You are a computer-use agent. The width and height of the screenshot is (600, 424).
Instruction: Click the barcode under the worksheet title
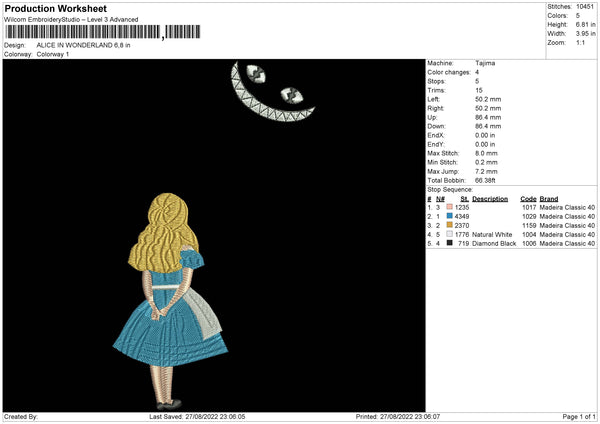coord(102,32)
